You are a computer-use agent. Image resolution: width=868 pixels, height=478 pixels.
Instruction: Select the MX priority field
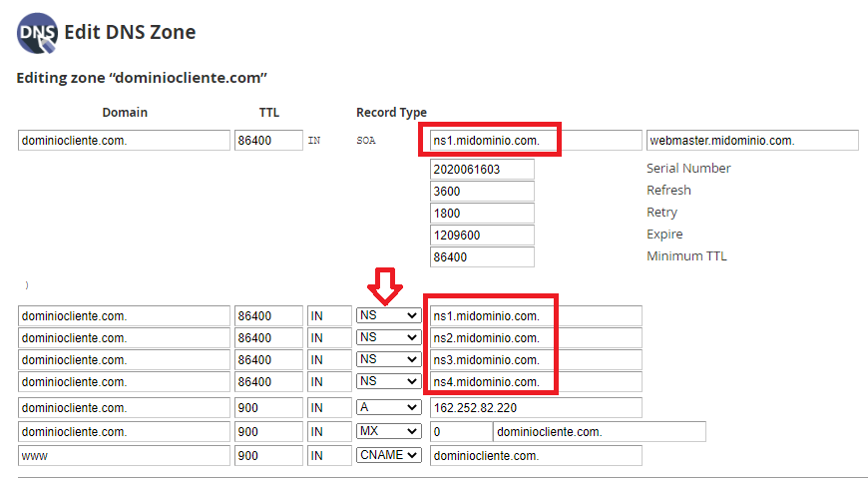point(460,431)
